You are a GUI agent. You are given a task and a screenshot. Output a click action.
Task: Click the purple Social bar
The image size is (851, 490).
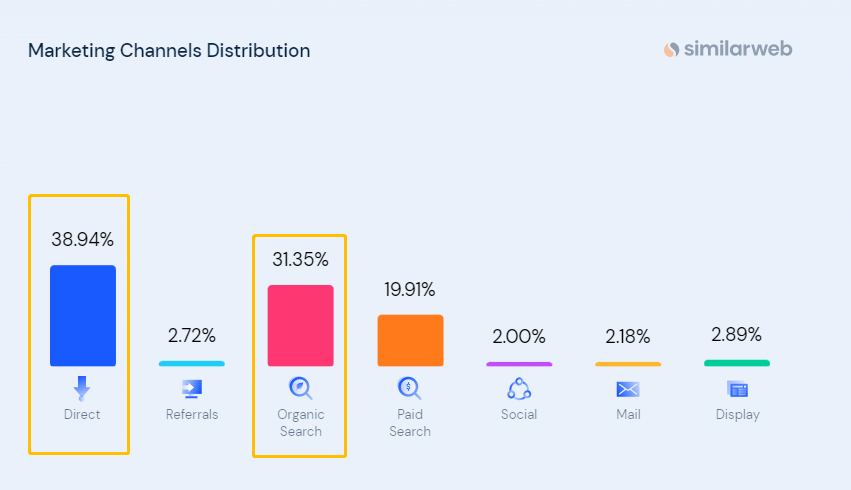click(518, 364)
